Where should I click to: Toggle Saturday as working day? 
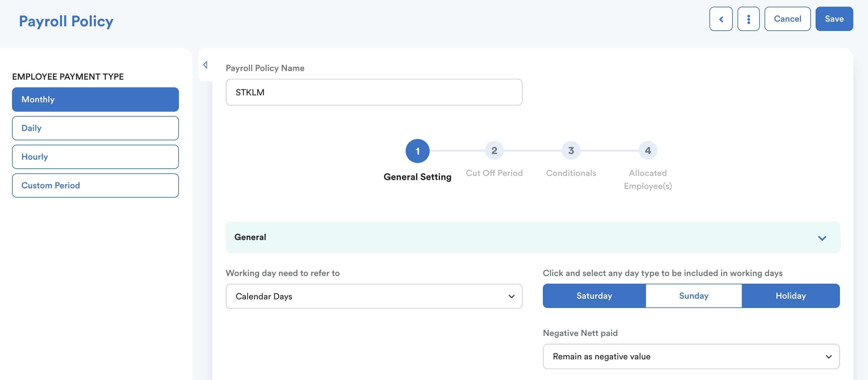pos(594,296)
